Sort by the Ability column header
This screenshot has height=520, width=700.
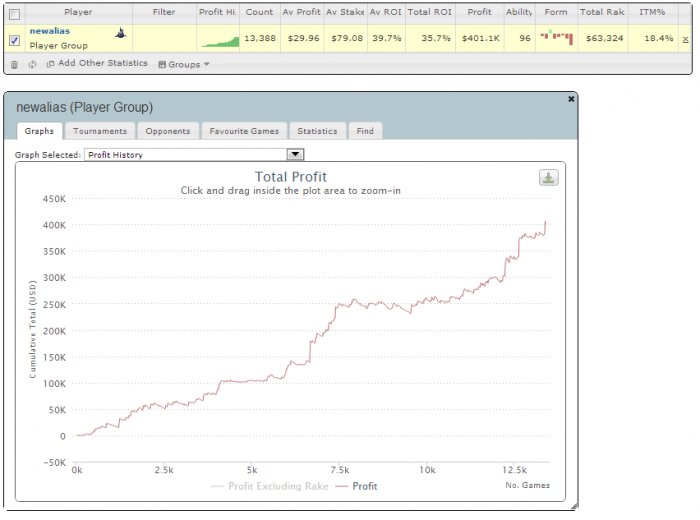519,12
